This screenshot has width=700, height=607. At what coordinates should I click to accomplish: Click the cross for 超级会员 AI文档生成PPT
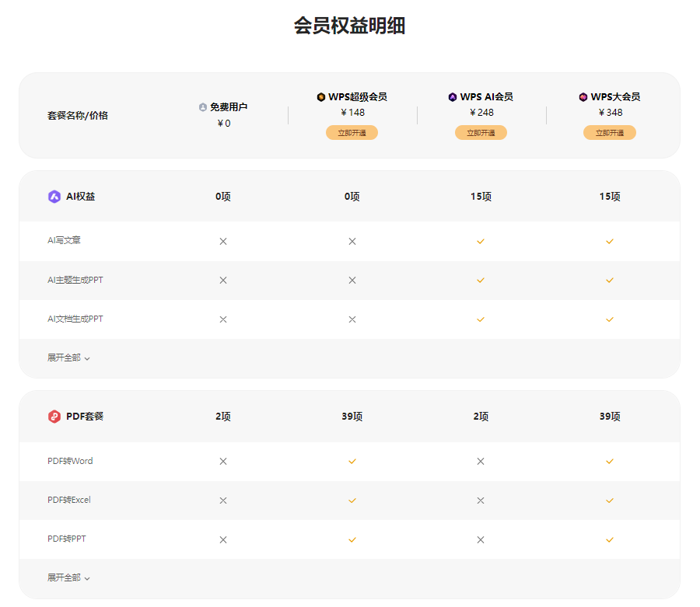(x=352, y=319)
